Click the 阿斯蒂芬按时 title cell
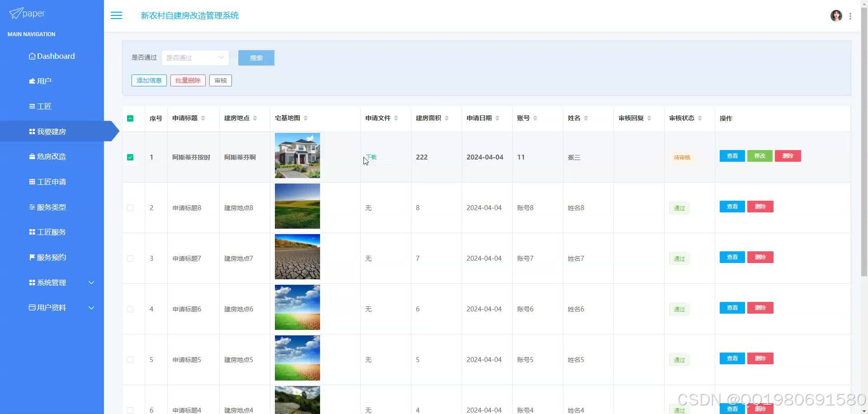Viewport: 868px width, 414px height. [191, 157]
